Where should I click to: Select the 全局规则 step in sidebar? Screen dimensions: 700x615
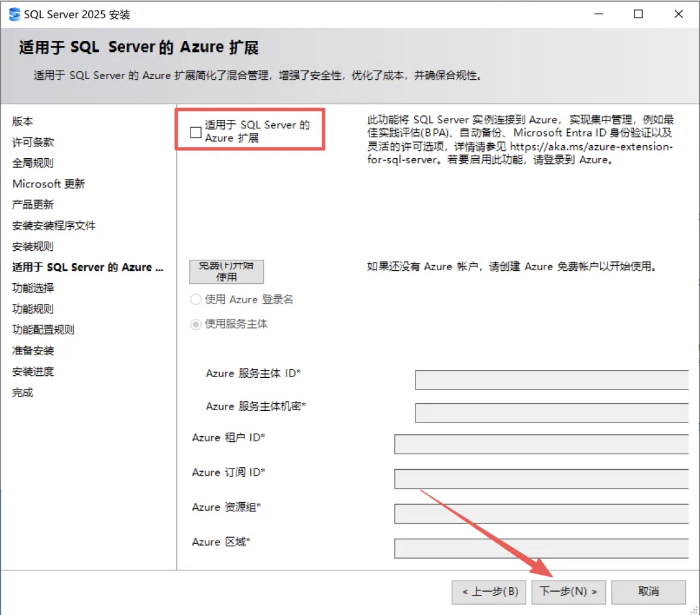[x=32, y=163]
